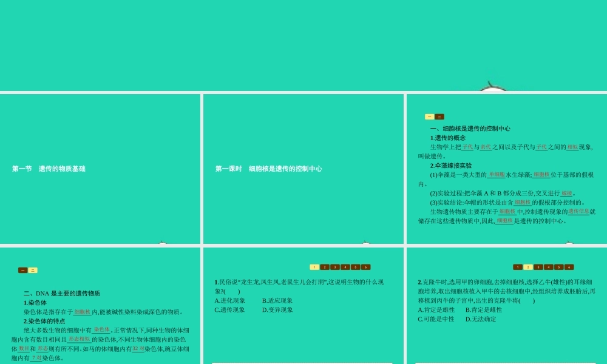Select the yellow 一 tab in the 细胞核是遗传的控制中心 outline slide
The height and width of the screenshot is (364, 607).
click(x=429, y=117)
